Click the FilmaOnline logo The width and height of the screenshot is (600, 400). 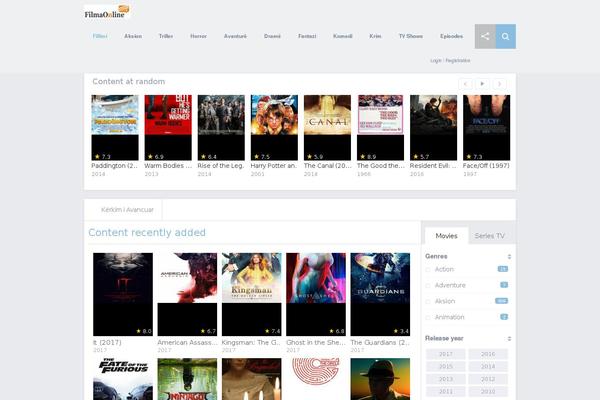pyautogui.click(x=107, y=12)
